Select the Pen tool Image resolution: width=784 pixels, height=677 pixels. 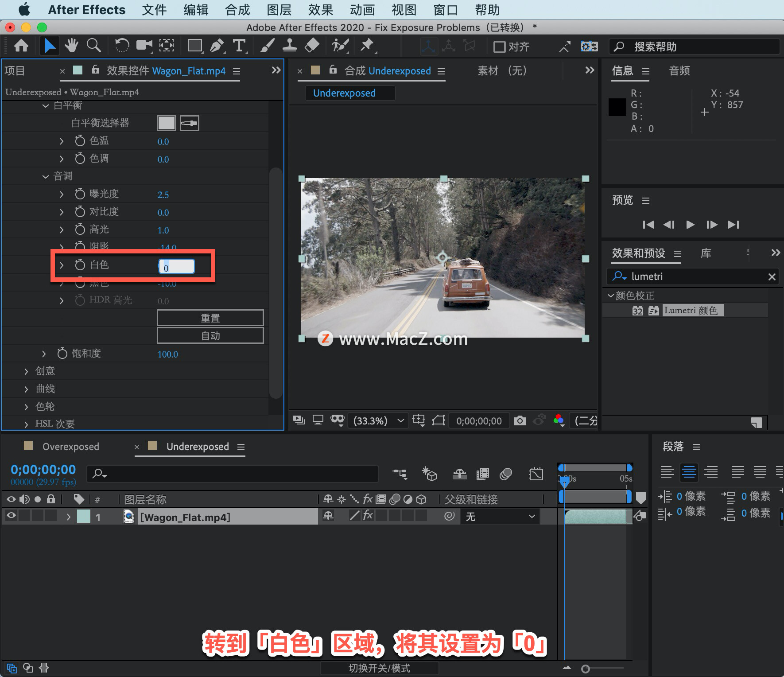click(217, 46)
